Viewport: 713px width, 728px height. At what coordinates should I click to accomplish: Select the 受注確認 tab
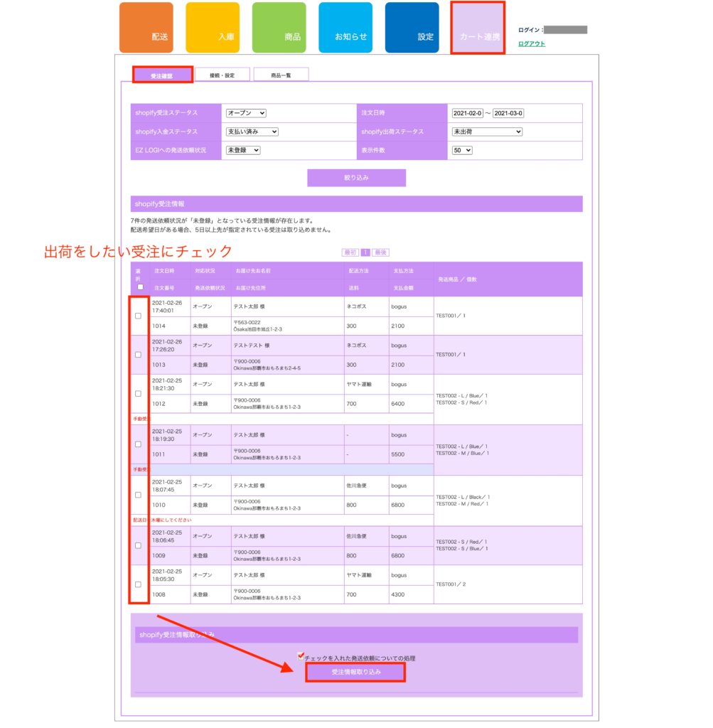[162, 75]
